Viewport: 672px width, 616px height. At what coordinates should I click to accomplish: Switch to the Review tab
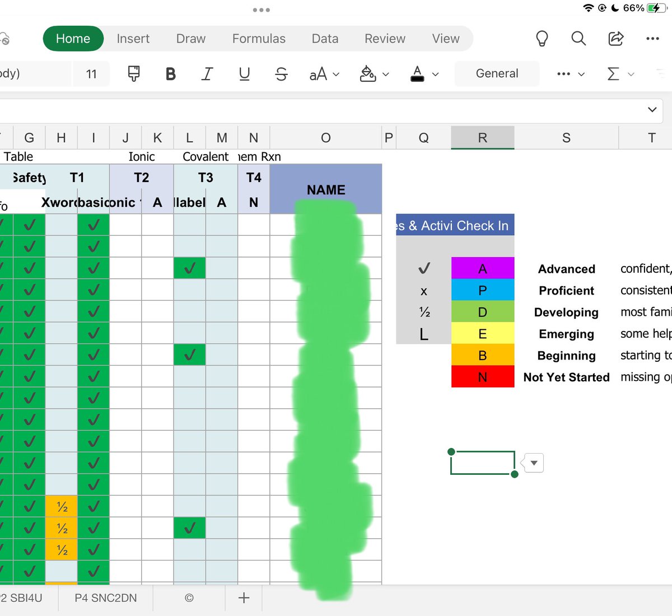[385, 39]
